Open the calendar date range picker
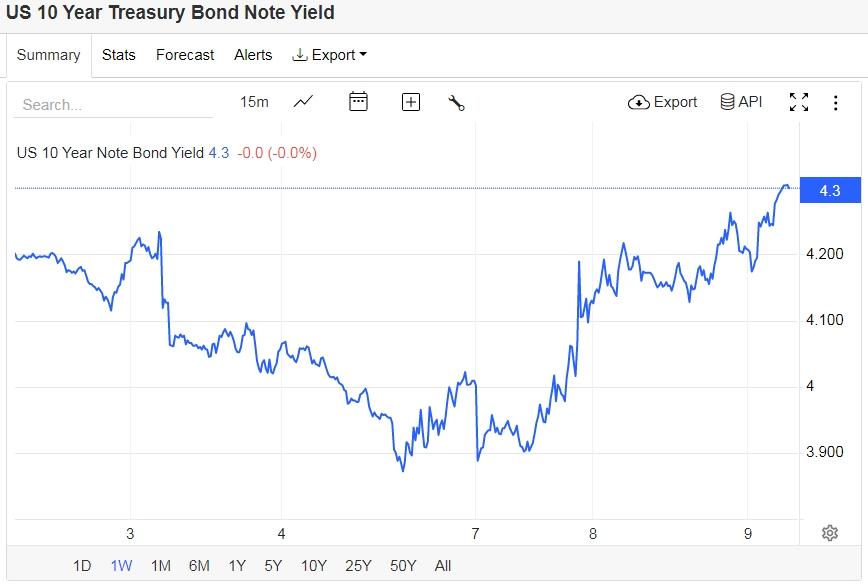 (x=358, y=102)
